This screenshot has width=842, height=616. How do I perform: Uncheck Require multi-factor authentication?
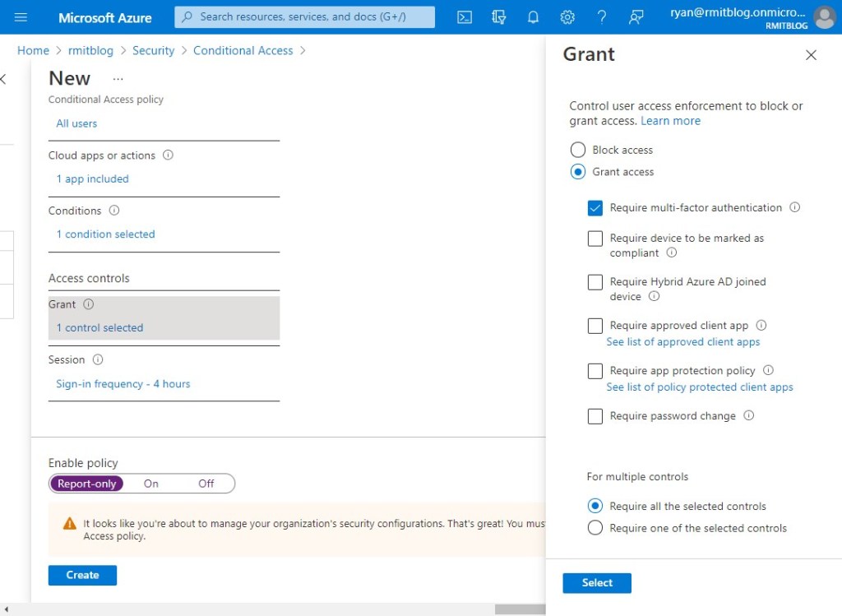point(595,208)
